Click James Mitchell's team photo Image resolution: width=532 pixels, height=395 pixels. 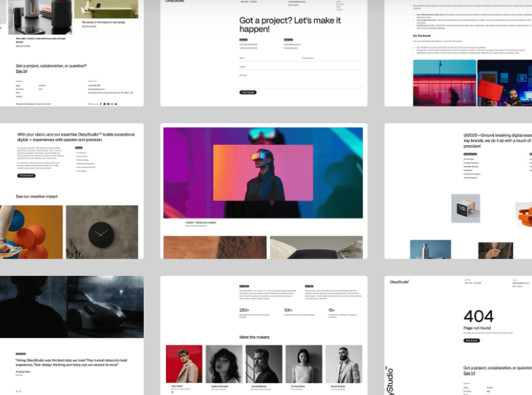264,364
